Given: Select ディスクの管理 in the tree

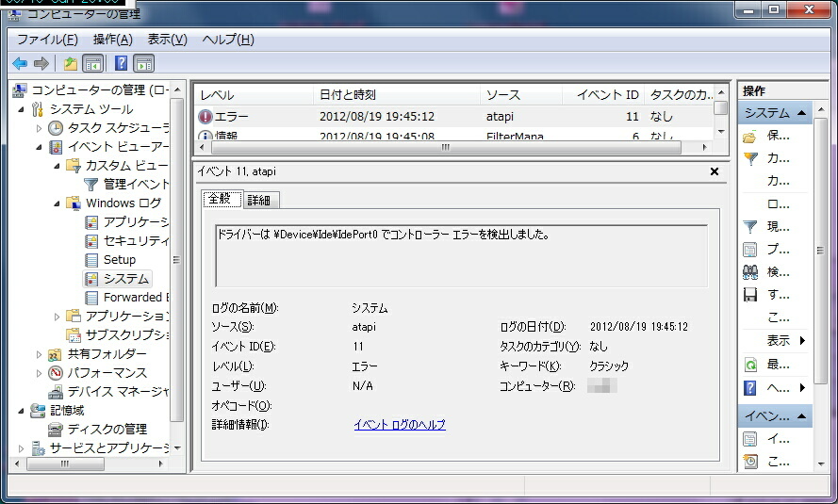Looking at the screenshot, I should (107, 429).
